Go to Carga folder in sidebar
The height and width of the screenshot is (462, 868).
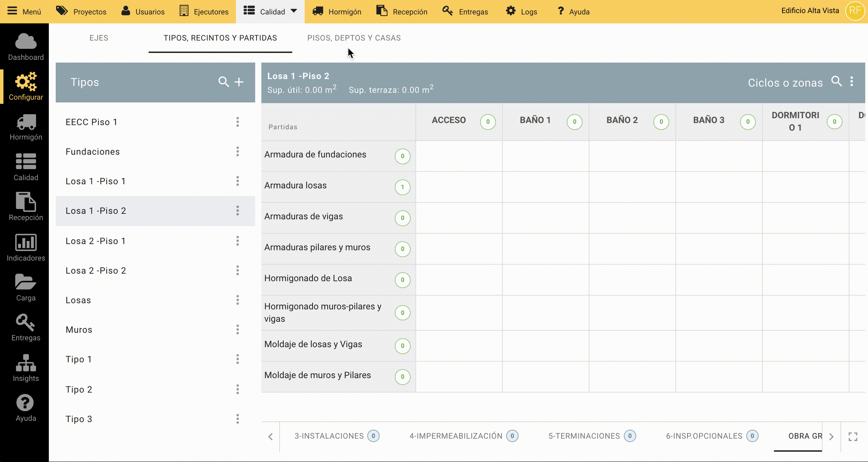(x=26, y=288)
